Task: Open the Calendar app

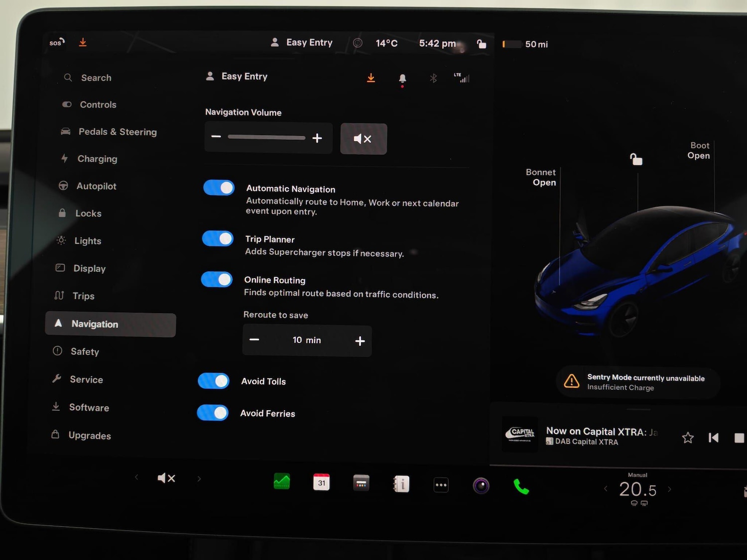Action: tap(321, 481)
